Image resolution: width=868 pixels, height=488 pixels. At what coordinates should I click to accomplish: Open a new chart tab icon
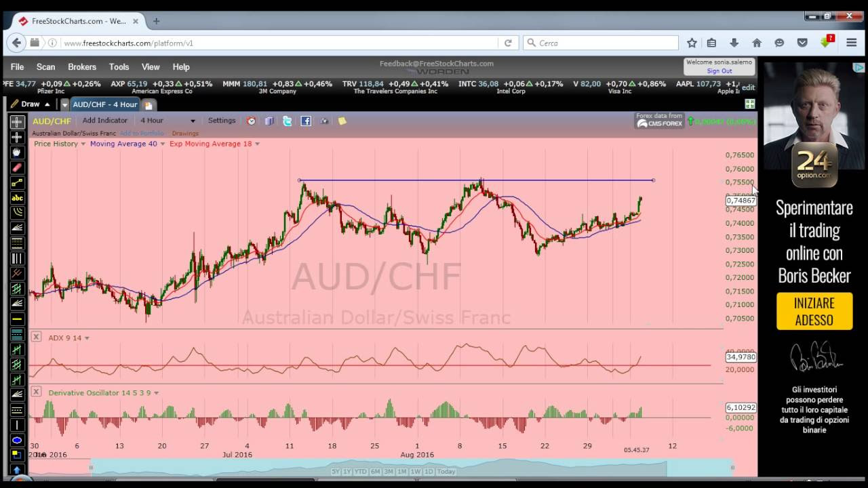coord(149,104)
